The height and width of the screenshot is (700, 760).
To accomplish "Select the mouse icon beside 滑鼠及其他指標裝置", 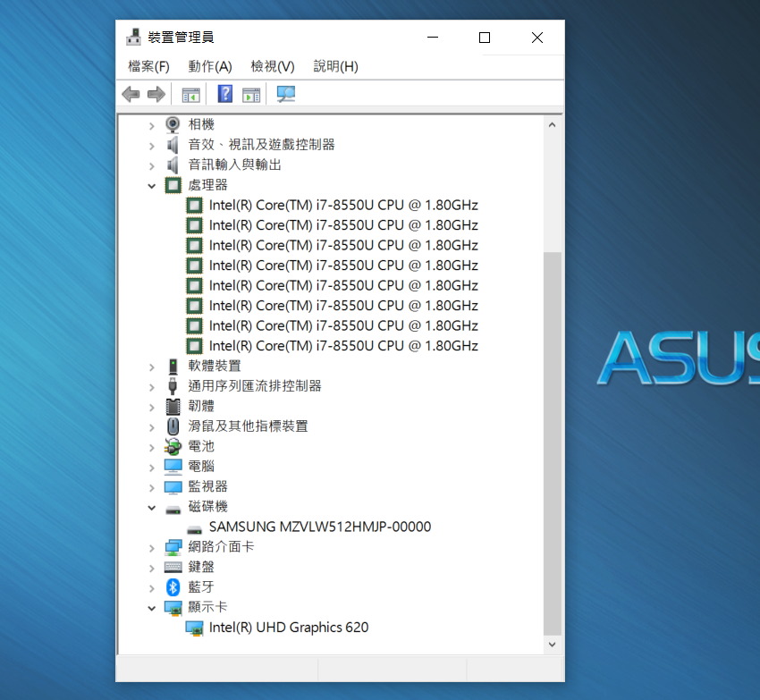I will 173,426.
